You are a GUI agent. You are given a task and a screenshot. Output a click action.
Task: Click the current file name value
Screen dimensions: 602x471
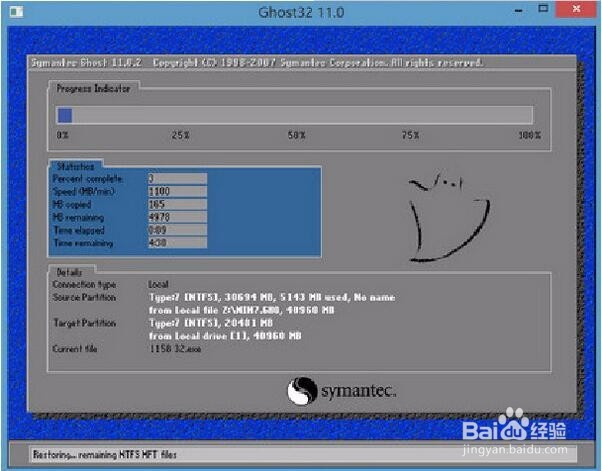click(175, 349)
